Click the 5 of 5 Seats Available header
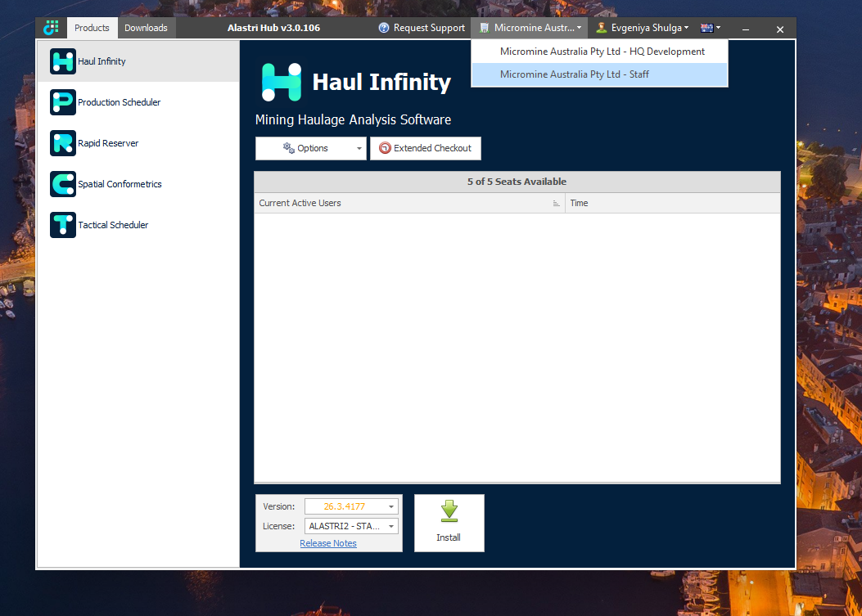 pyautogui.click(x=517, y=182)
